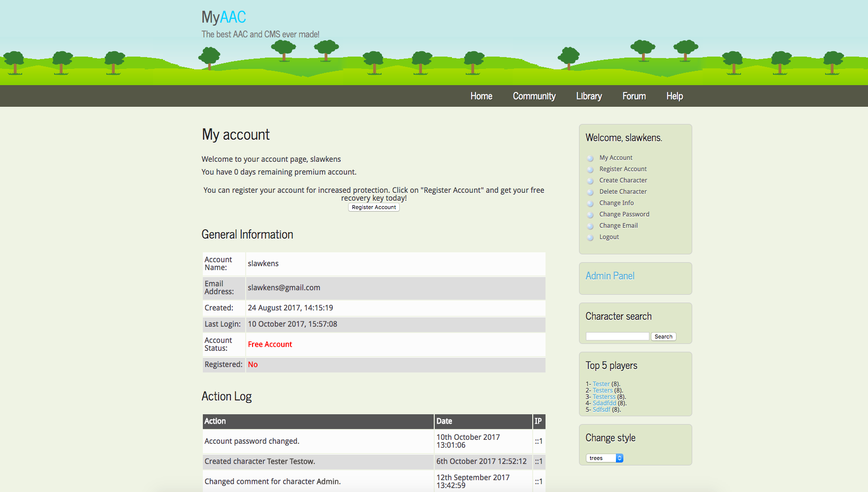Open the Library page

[x=589, y=96]
